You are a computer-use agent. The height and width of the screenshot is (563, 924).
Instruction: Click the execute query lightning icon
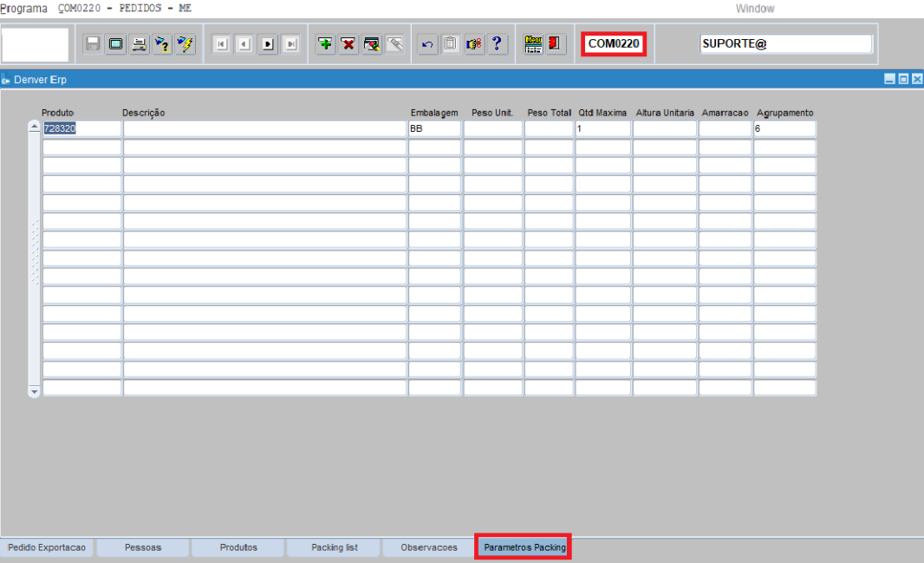coord(185,43)
